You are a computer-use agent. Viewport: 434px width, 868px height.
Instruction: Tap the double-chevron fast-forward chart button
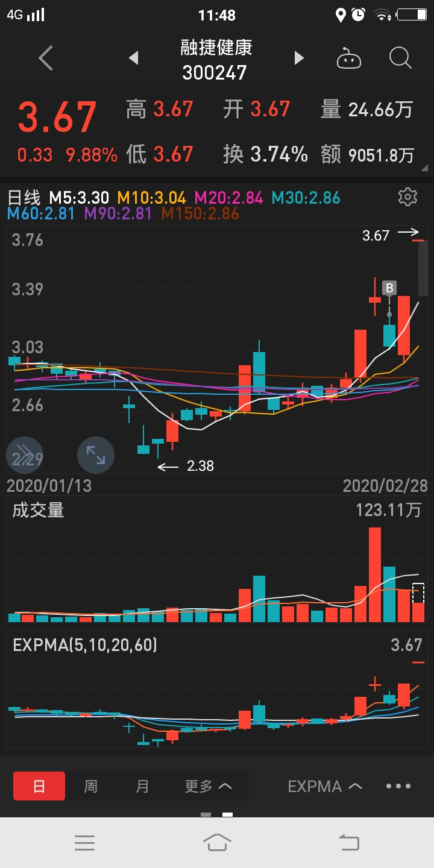tap(24, 454)
